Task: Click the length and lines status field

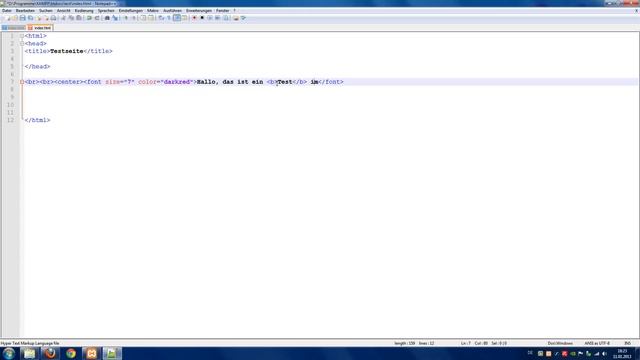Action: 414,343
